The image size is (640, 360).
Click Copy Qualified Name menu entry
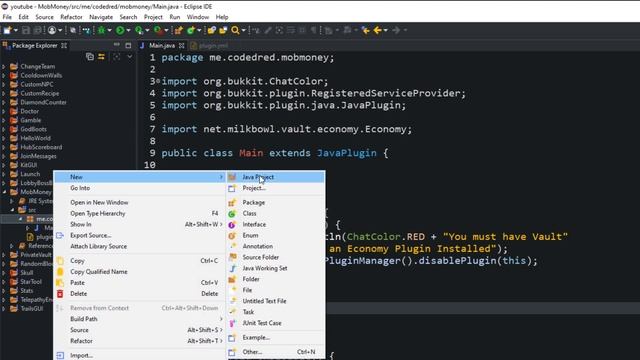pyautogui.click(x=140, y=271)
